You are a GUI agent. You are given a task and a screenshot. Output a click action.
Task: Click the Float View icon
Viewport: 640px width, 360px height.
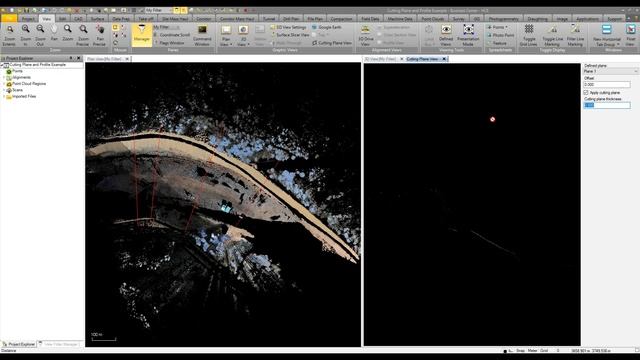(630, 36)
